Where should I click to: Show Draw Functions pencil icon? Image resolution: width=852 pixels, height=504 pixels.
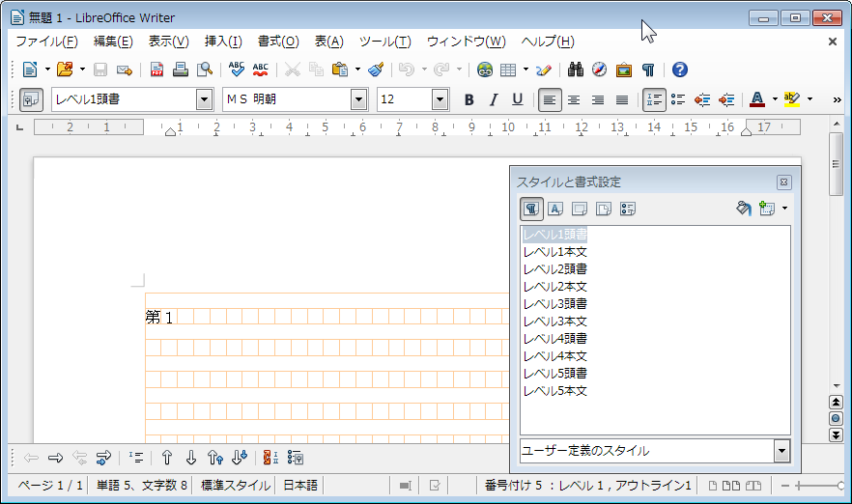coord(544,70)
